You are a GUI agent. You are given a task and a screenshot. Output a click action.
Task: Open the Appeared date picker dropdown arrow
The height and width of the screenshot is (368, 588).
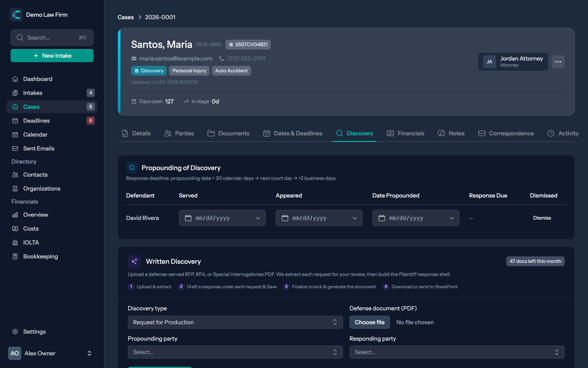coord(355,218)
